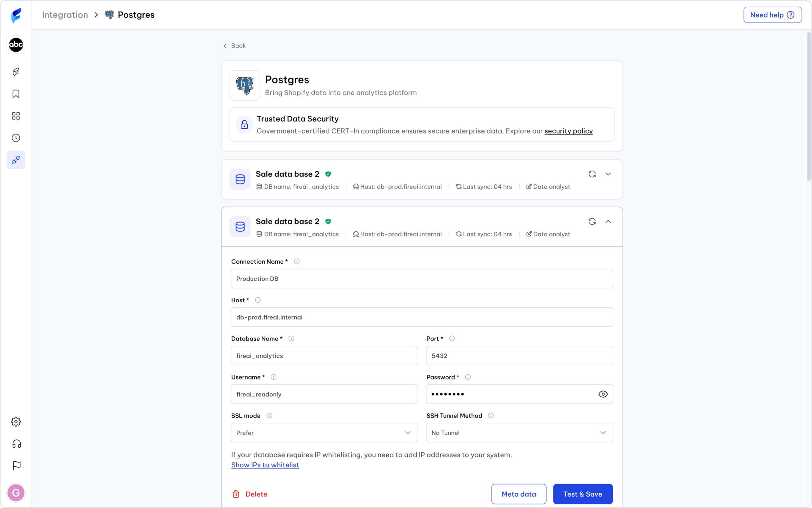Collapse the expanded Sale data base 2 card

608,221
